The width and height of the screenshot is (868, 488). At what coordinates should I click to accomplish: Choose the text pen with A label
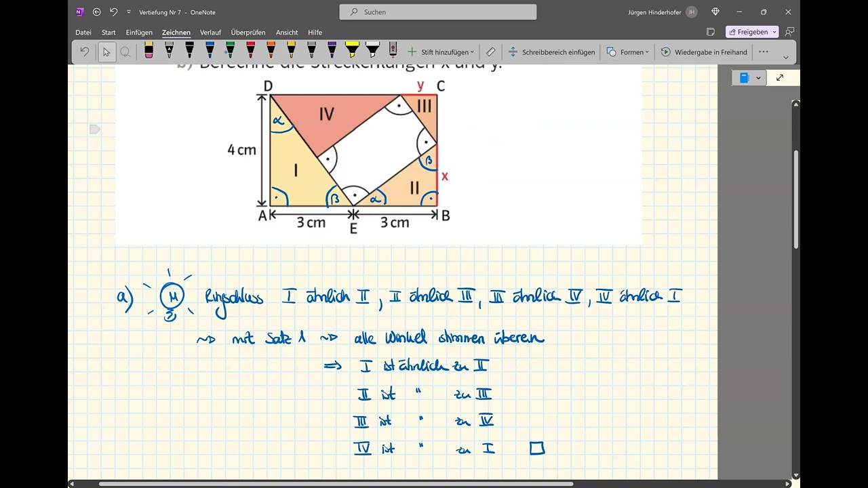169,51
